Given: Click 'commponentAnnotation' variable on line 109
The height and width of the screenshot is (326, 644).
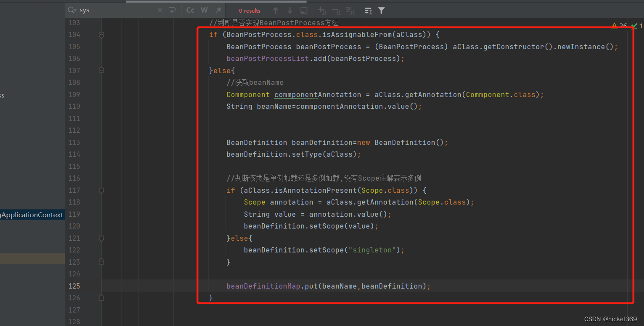Looking at the screenshot, I should (318, 94).
